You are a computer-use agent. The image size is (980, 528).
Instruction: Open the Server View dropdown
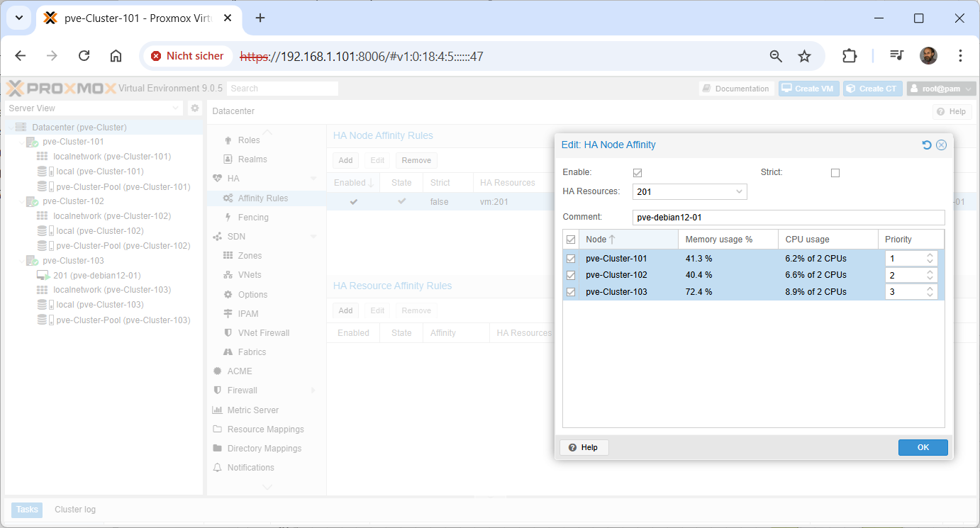point(176,108)
